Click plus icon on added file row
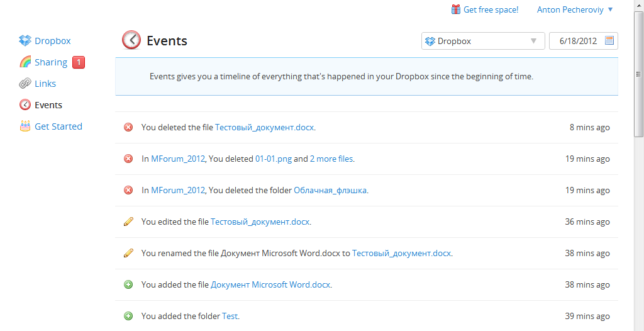 pos(128,284)
